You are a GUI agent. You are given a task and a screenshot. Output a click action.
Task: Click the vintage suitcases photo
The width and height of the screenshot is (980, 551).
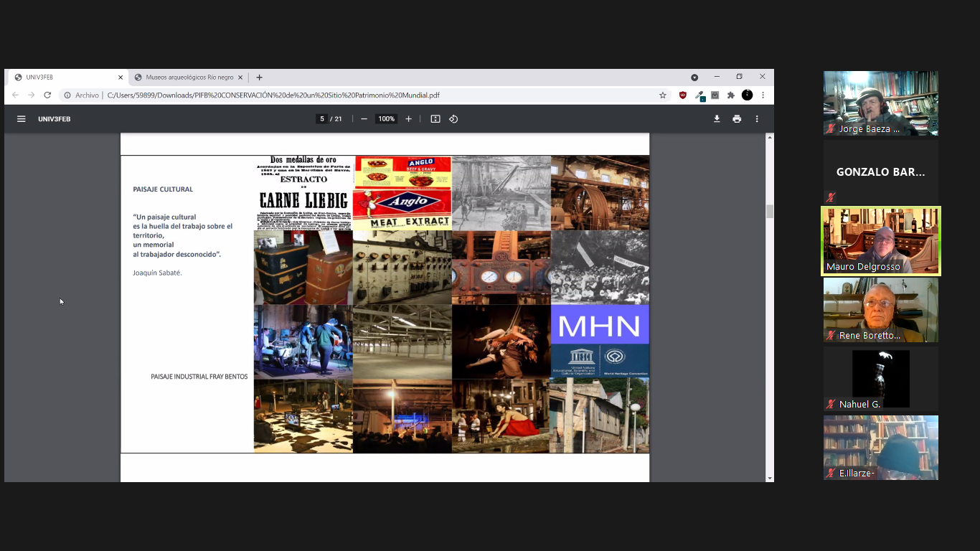tap(304, 267)
